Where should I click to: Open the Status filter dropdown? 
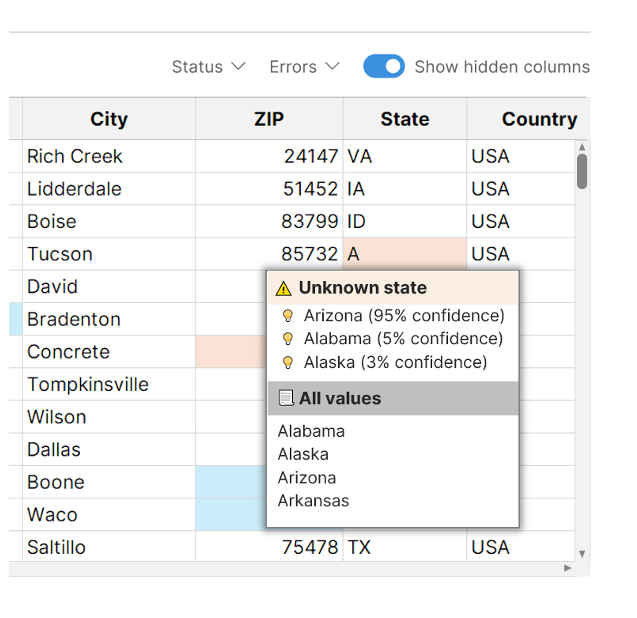(x=209, y=67)
